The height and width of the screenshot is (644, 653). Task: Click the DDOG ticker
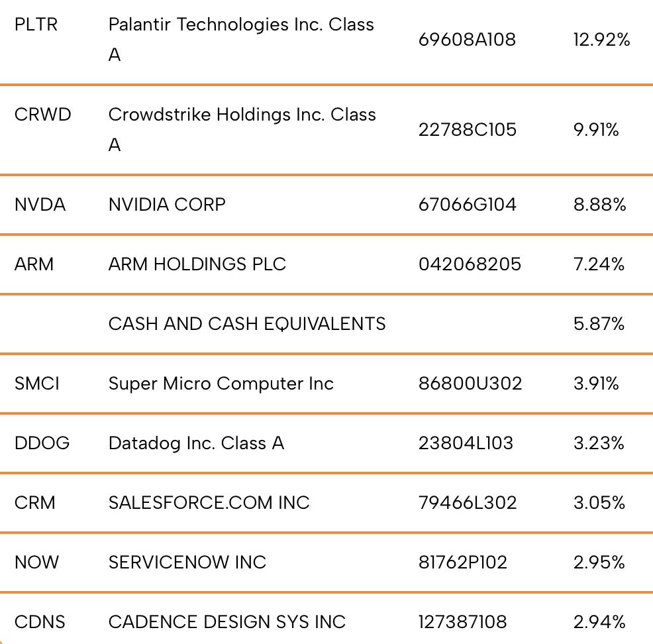42,443
